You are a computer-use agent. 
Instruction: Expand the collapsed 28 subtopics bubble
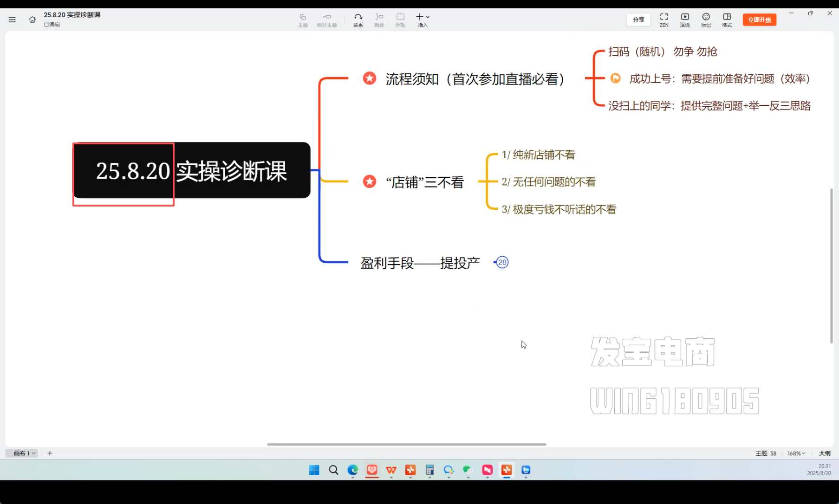point(502,262)
